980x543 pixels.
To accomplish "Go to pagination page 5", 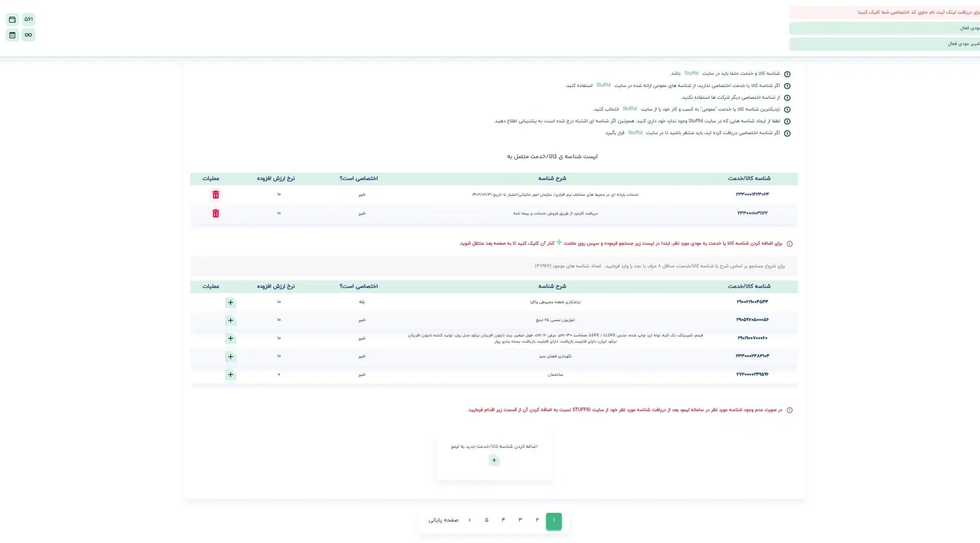I will 486,520.
